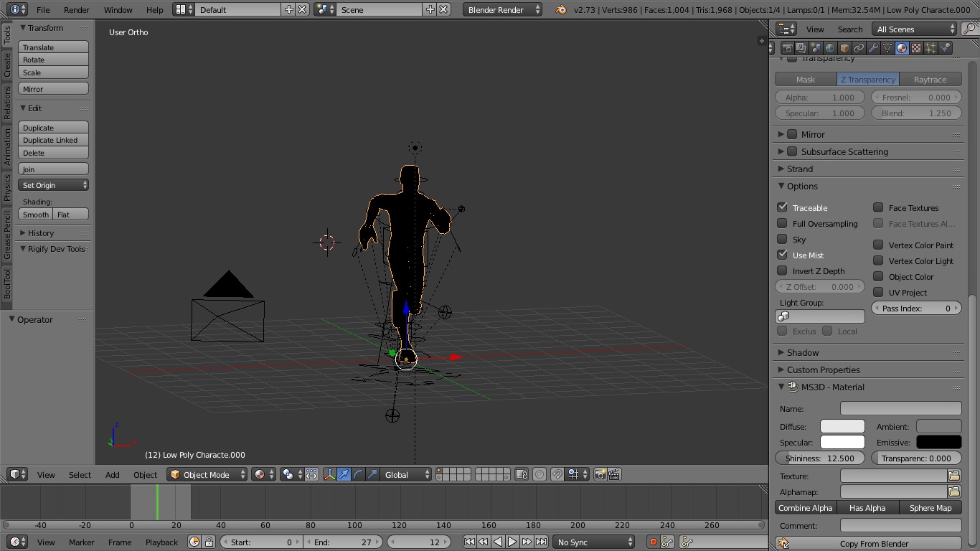The image size is (980, 551).
Task: Open the Render Layers properties tab
Action: (x=801, y=48)
